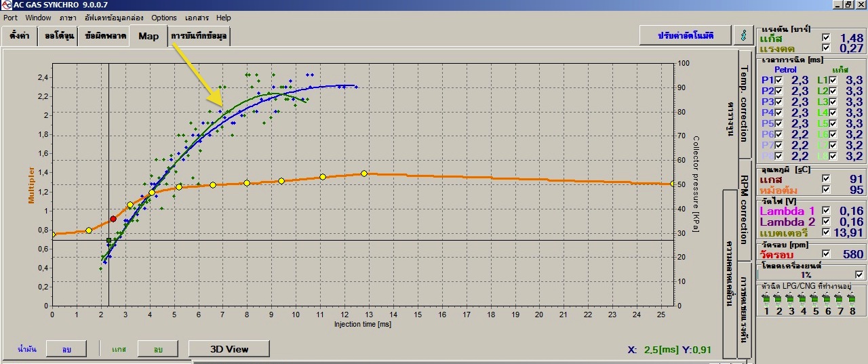Open the RPM correction side tab
Image resolution: width=868 pixels, height=364 pixels.
click(x=744, y=210)
